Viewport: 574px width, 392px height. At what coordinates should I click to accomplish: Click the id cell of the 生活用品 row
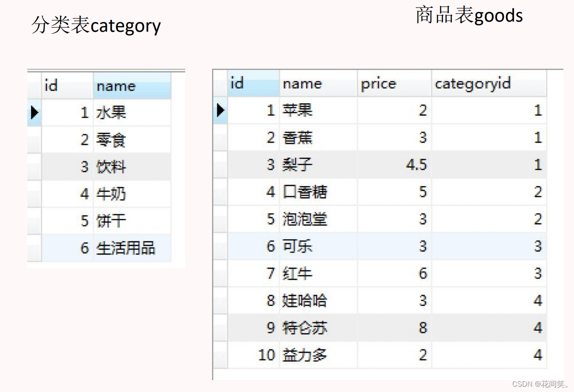click(x=67, y=248)
